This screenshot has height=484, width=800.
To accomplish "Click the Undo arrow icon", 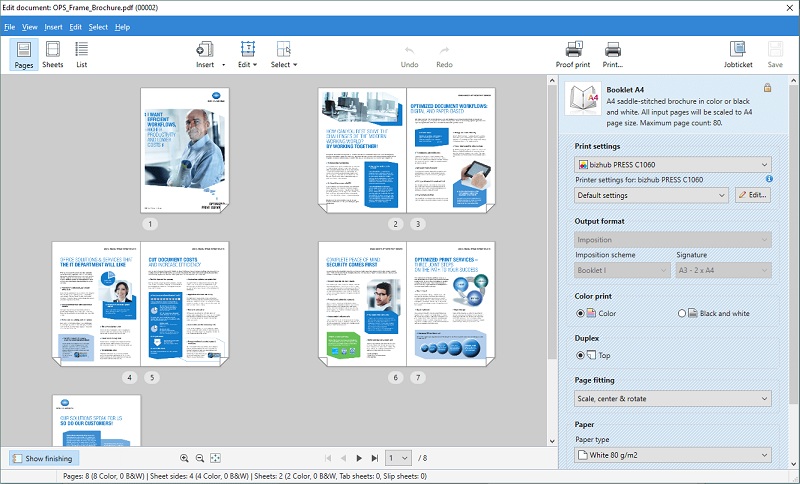I will click(x=409, y=51).
